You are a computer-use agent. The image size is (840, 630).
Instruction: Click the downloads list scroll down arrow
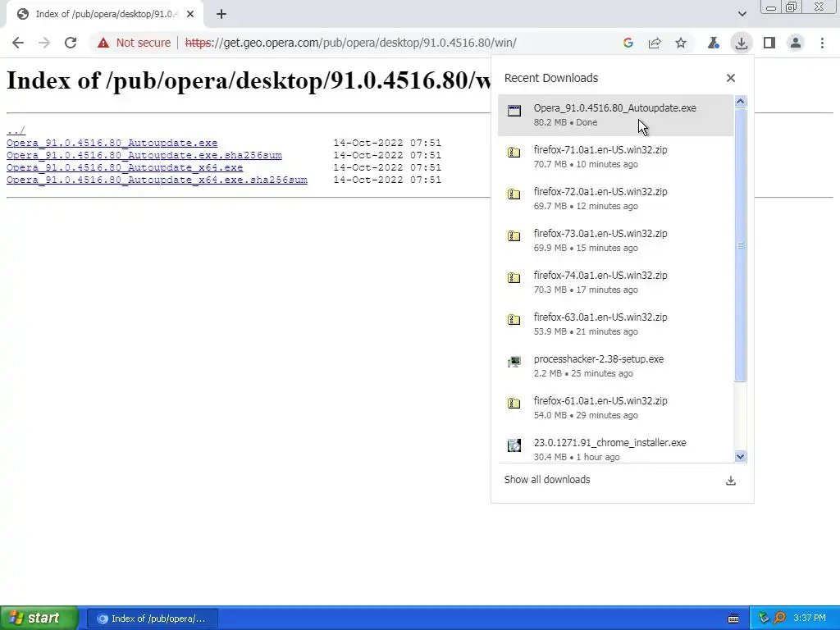[741, 456]
